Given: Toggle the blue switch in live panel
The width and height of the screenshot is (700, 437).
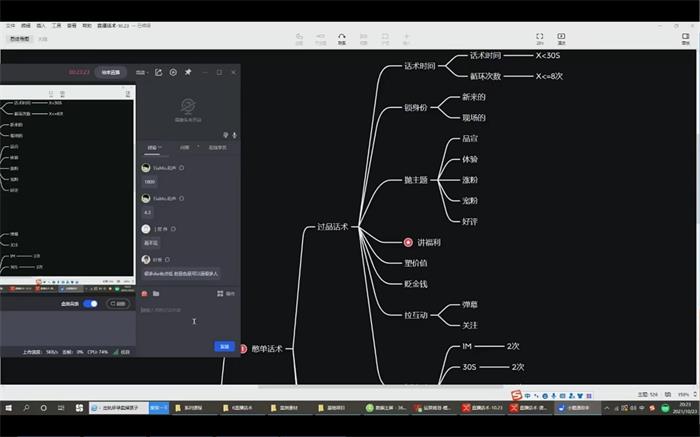Looking at the screenshot, I should (x=90, y=303).
